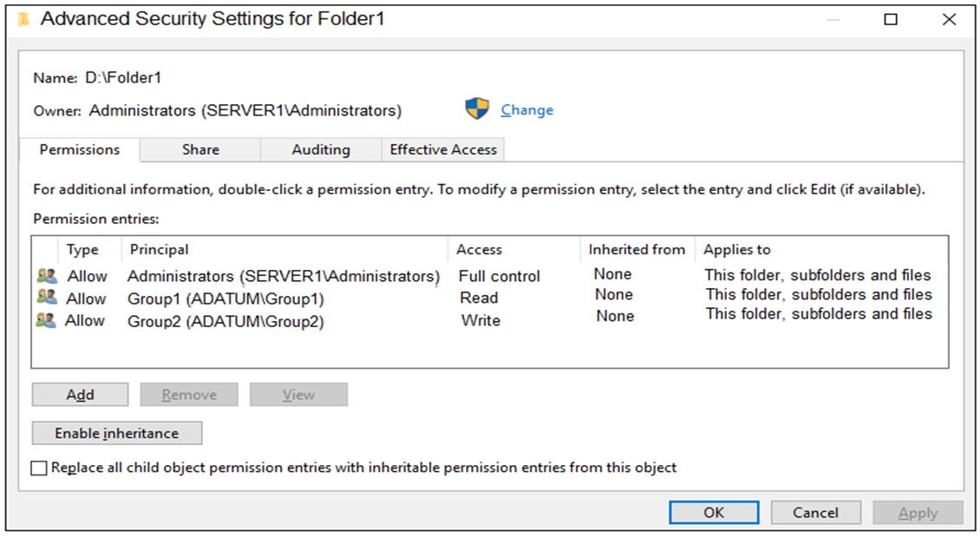The width and height of the screenshot is (980, 538).
Task: Click the UAC shield icon beside Change
Action: click(x=477, y=109)
